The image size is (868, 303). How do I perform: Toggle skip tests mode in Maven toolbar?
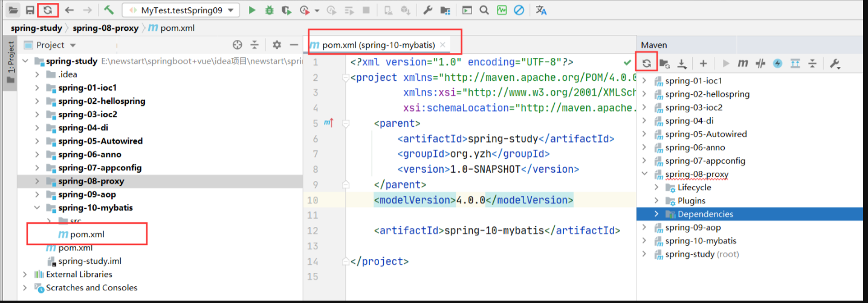777,63
